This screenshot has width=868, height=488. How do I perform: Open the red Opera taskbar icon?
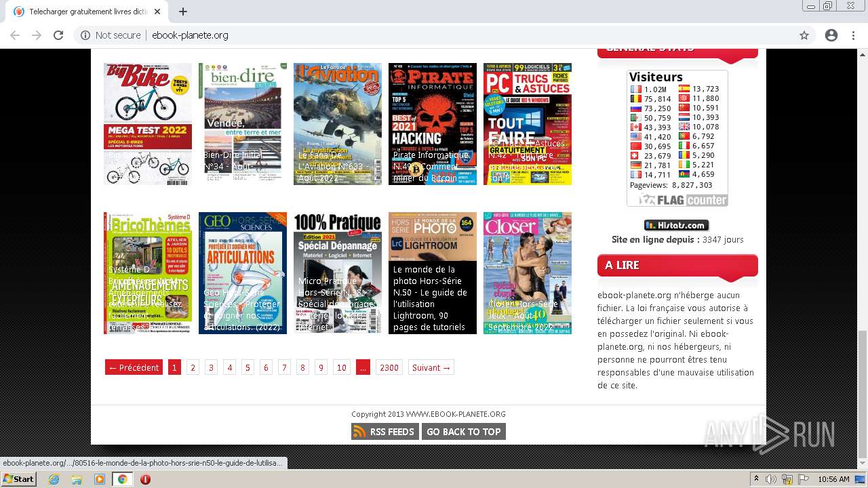[145, 479]
